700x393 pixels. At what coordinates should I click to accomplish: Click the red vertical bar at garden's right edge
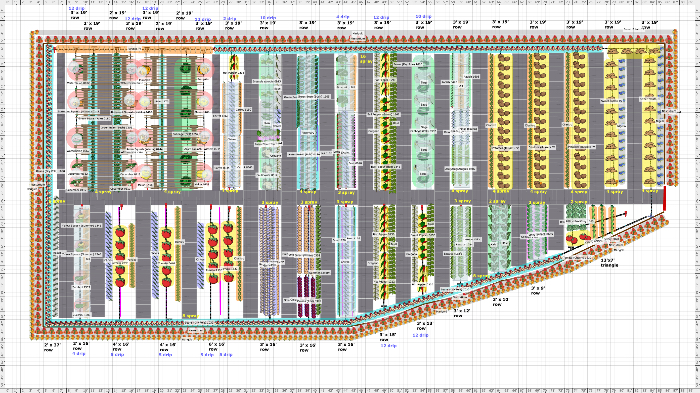tap(665, 198)
